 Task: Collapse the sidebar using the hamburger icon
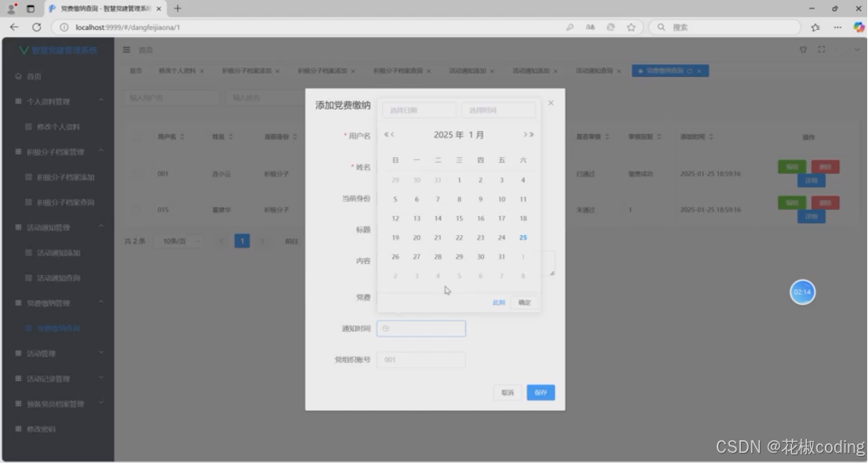[x=125, y=49]
